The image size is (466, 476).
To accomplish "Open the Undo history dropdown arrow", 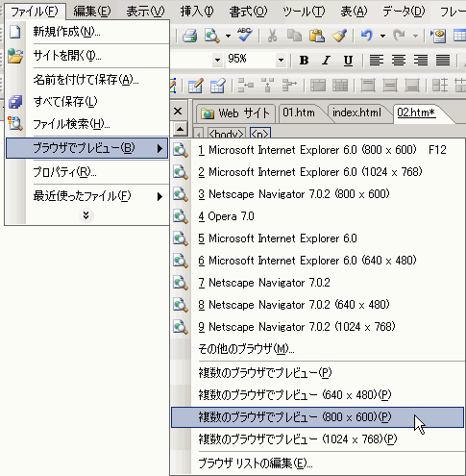I will (x=382, y=36).
